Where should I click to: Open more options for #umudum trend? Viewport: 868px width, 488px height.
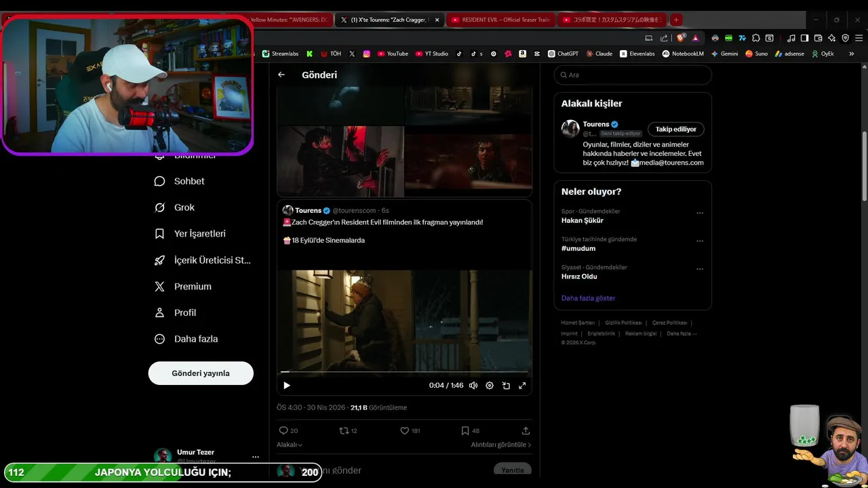700,241
